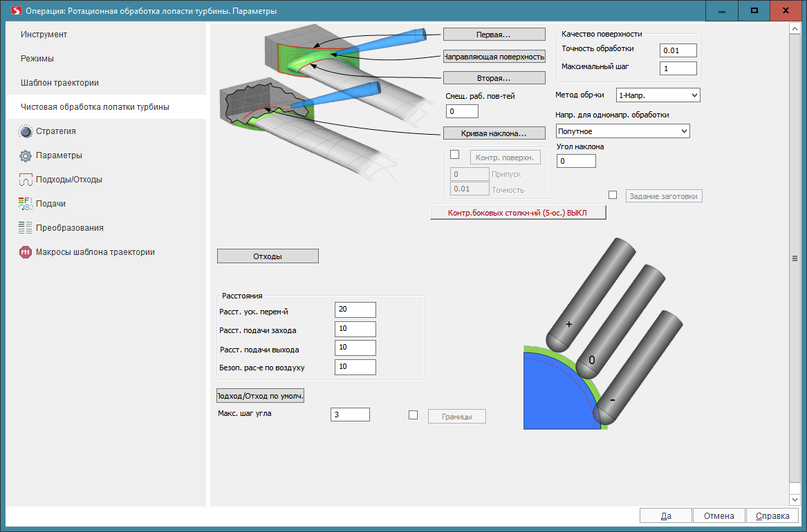The image size is (807, 532).
Task: Click the Макросы шаблона траектории M1 icon
Action: (25, 252)
